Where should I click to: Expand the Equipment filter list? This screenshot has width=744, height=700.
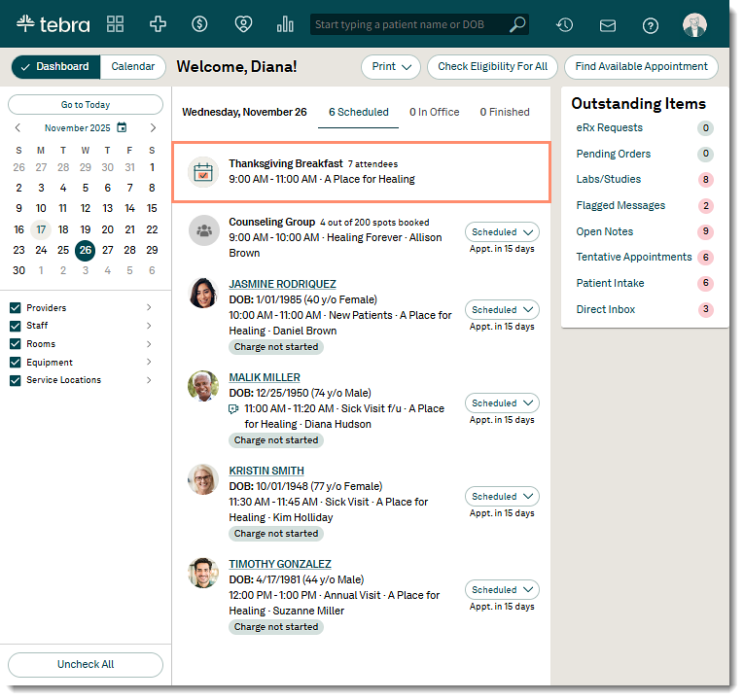[x=149, y=362]
